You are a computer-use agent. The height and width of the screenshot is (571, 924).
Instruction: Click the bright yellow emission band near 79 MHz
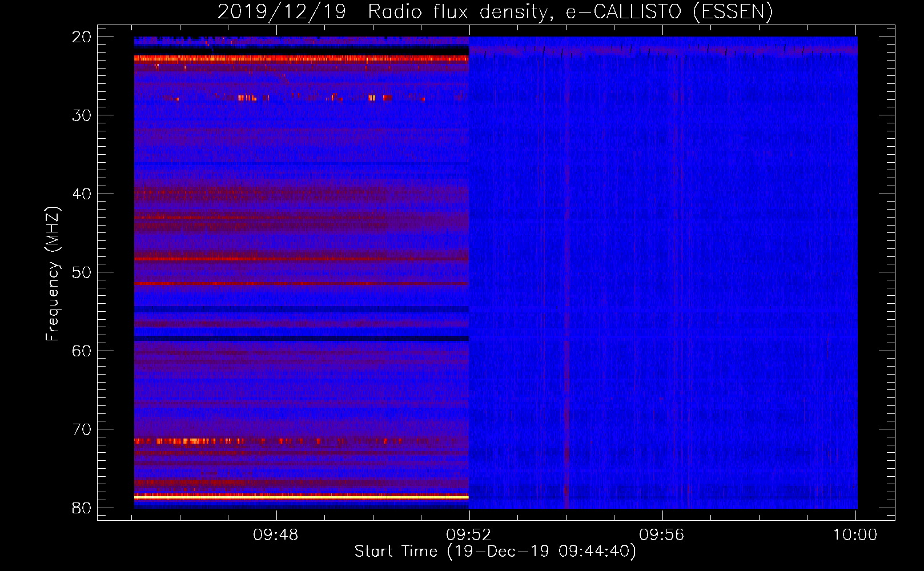(302, 497)
